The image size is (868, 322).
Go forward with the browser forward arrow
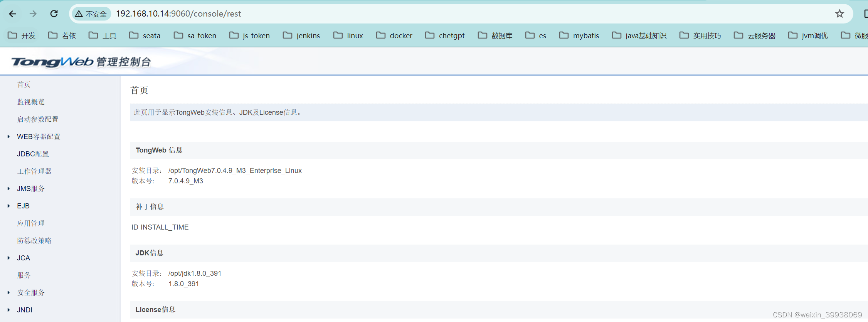(x=33, y=14)
